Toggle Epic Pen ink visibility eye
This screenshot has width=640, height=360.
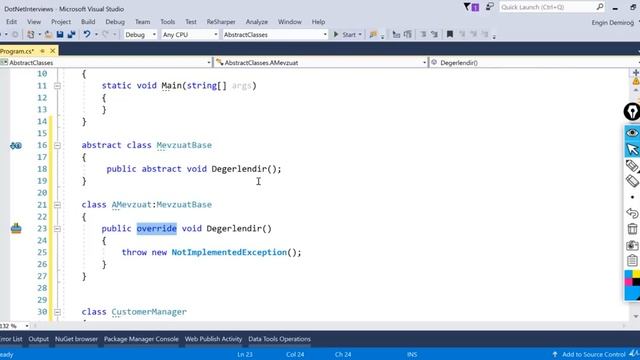coord(632,133)
